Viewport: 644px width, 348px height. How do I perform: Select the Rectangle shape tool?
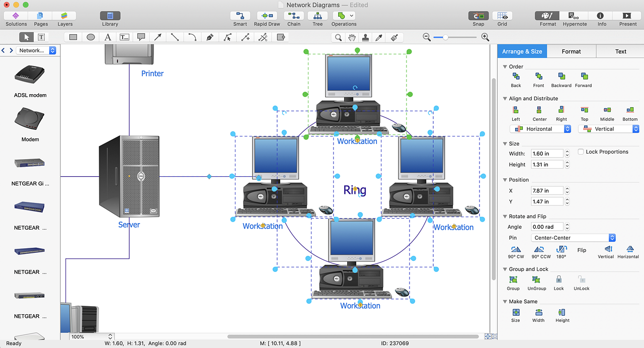click(73, 37)
